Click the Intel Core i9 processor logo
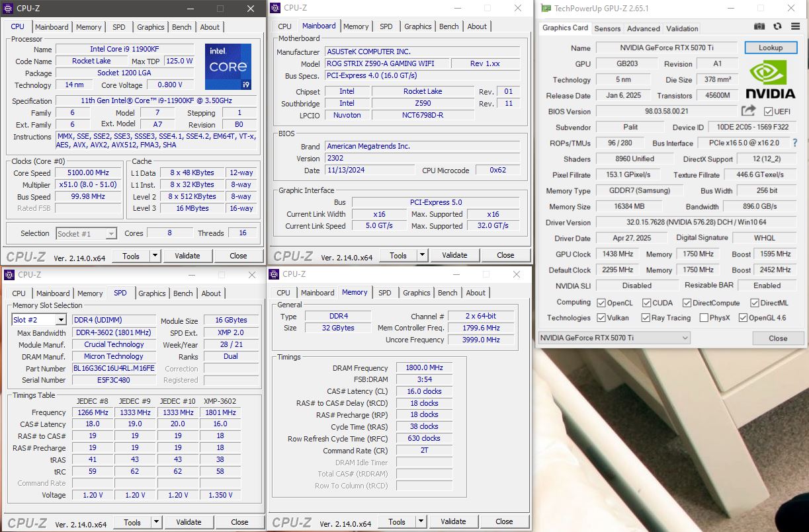 coord(228,67)
